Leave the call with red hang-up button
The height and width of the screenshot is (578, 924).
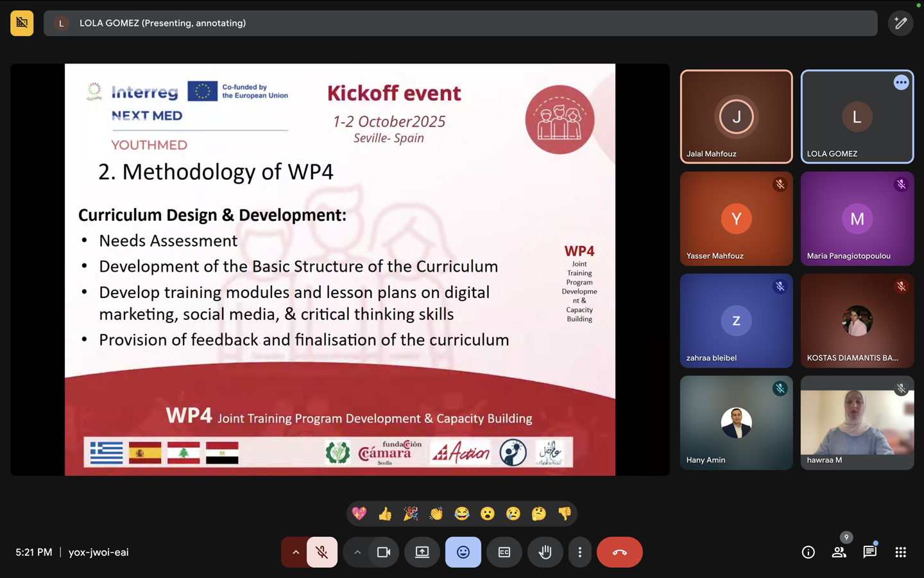click(x=619, y=552)
